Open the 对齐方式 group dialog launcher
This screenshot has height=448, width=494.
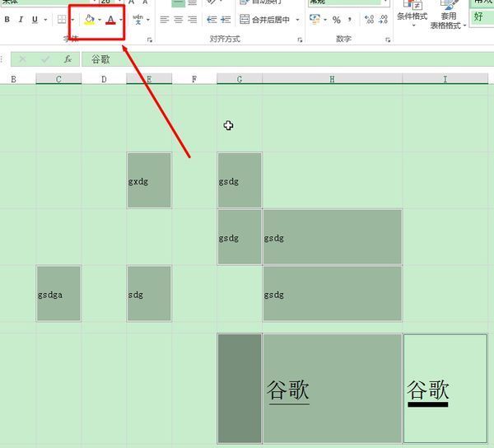[x=300, y=40]
